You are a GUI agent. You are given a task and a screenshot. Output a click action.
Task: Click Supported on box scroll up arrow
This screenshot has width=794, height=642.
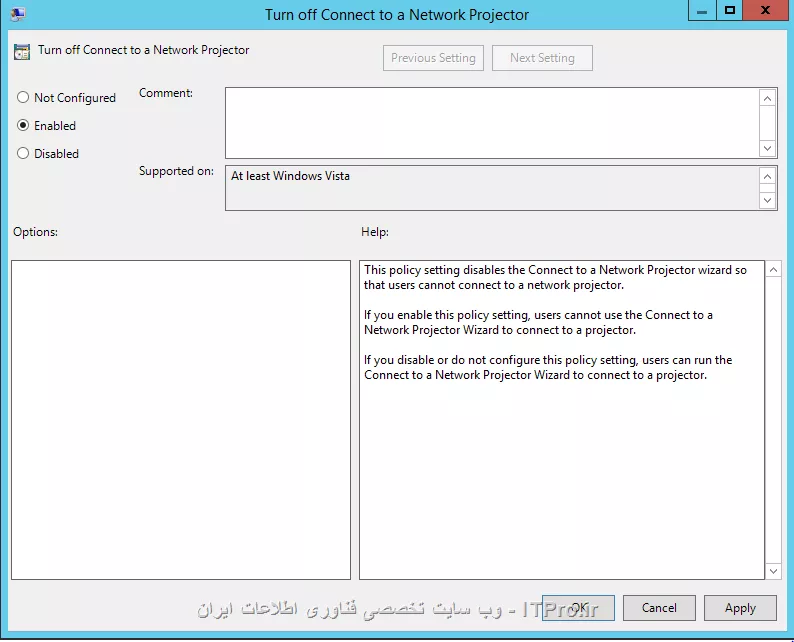768,176
